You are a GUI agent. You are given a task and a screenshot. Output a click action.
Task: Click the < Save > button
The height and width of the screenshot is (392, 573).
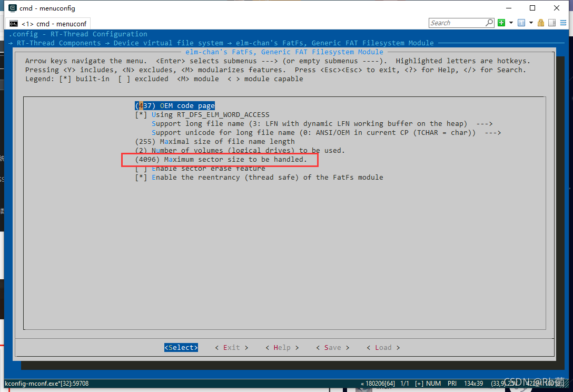pyautogui.click(x=332, y=347)
